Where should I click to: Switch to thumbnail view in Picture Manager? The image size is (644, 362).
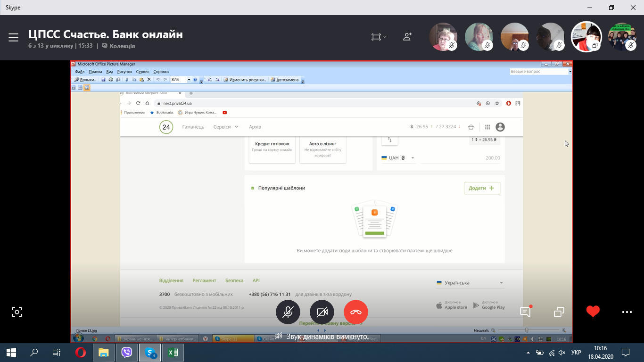pyautogui.click(x=74, y=88)
